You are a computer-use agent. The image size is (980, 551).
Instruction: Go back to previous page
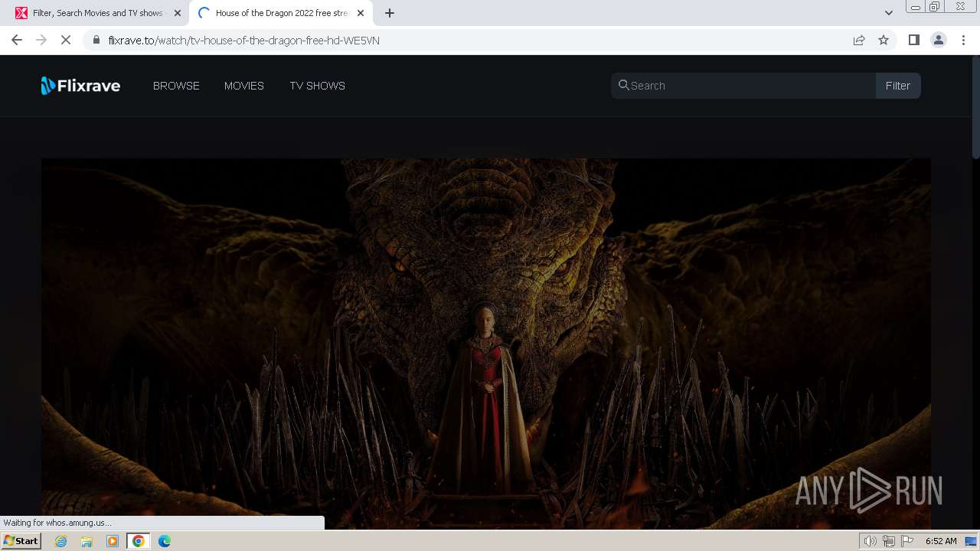tap(17, 40)
